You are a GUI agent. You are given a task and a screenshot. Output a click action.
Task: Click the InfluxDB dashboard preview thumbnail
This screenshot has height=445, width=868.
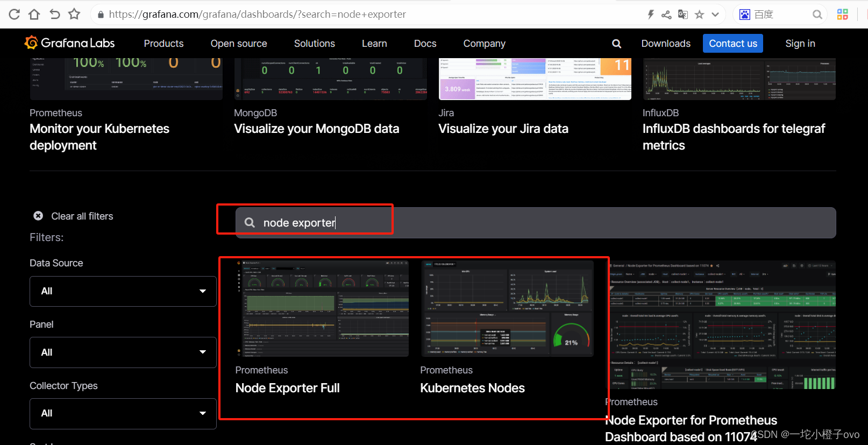(739, 79)
